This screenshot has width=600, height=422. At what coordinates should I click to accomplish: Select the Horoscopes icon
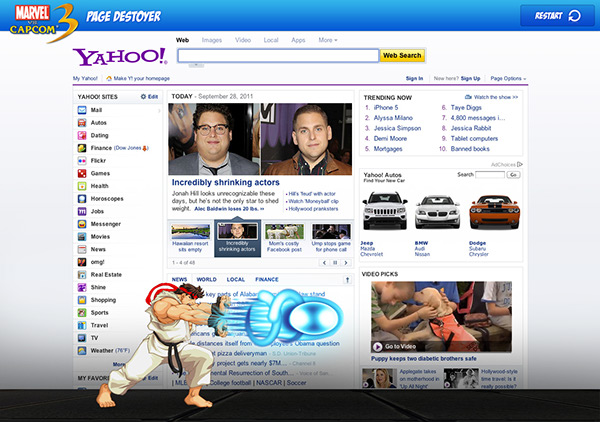(x=82, y=199)
